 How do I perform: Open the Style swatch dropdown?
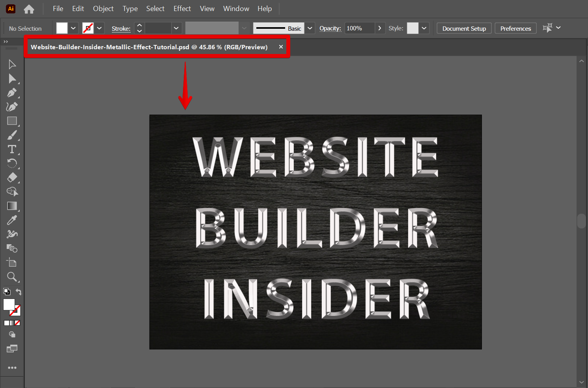click(424, 28)
